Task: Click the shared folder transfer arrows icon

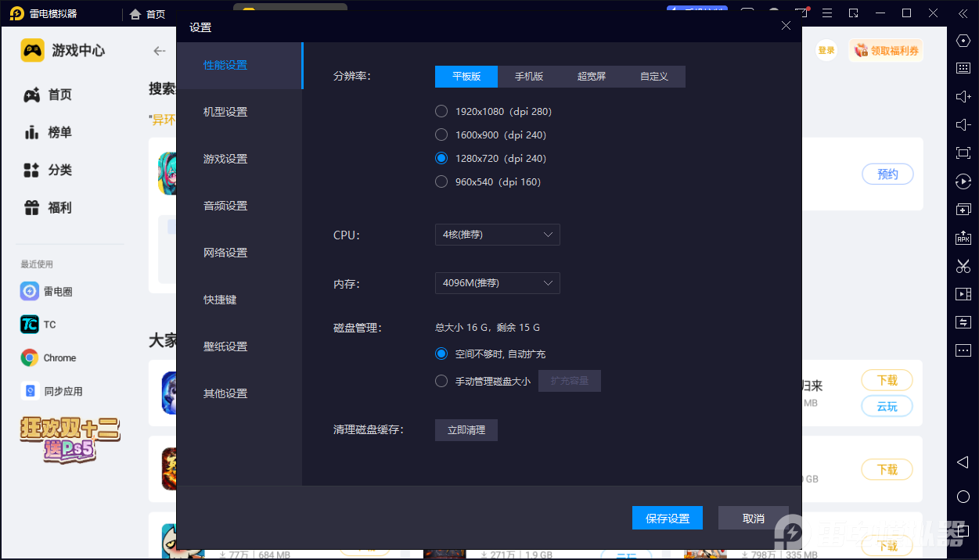Action: pyautogui.click(x=963, y=322)
